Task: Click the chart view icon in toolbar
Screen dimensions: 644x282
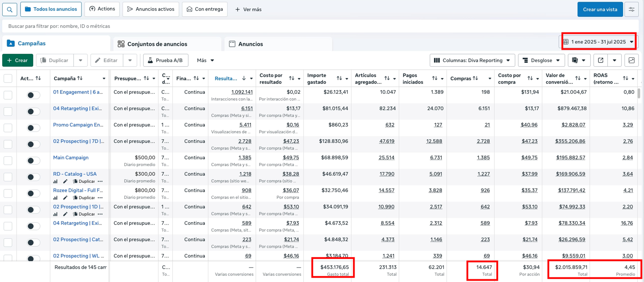Action: point(631,60)
